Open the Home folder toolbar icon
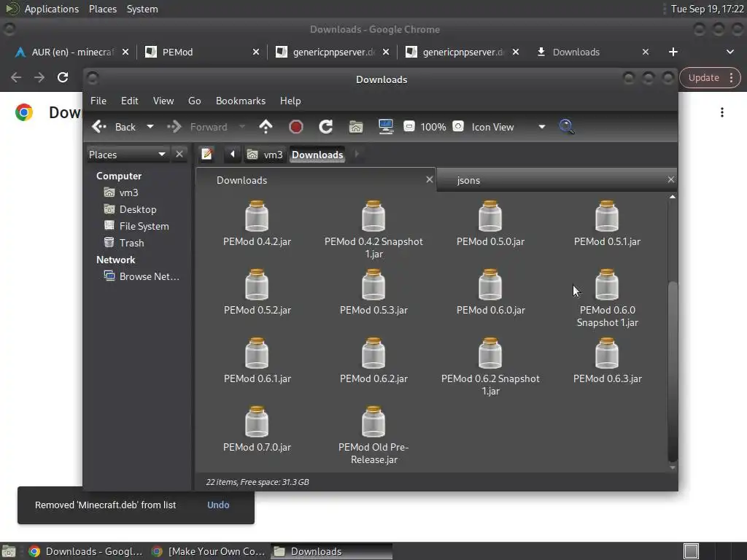The image size is (747, 560). coord(356,127)
